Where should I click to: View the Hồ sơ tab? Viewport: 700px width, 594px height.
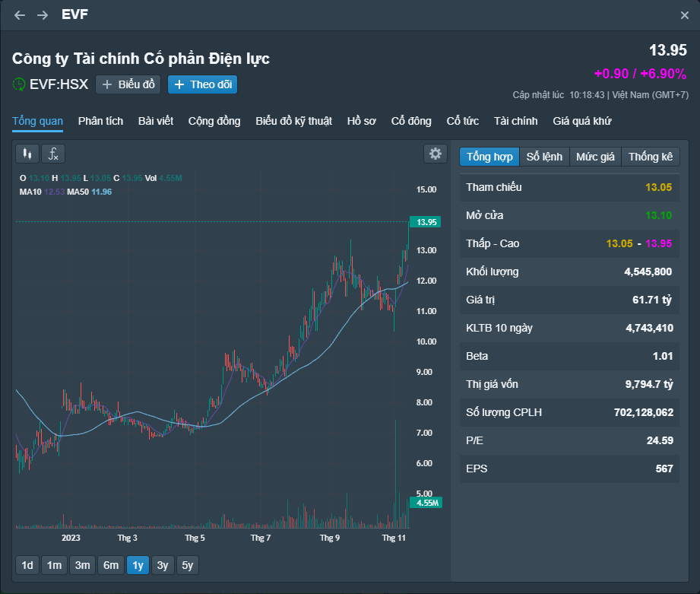(x=362, y=121)
